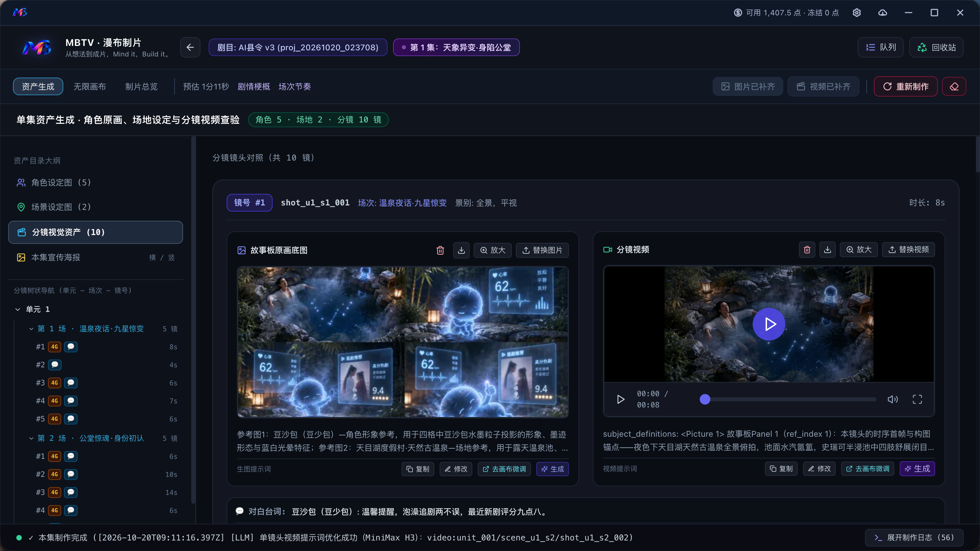Click 生成 under the video prompt
This screenshot has height=551, width=980.
917,469
